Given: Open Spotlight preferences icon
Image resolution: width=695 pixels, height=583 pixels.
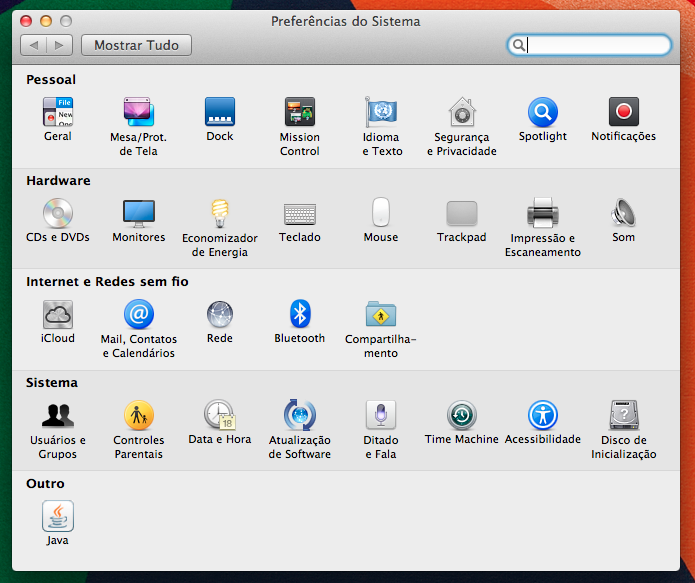Looking at the screenshot, I should [x=543, y=112].
